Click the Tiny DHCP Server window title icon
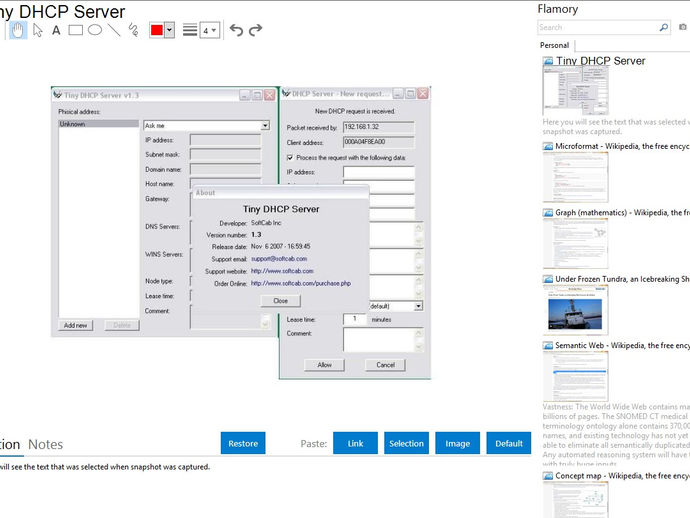Viewport: 690px width, 518px height. (57, 95)
